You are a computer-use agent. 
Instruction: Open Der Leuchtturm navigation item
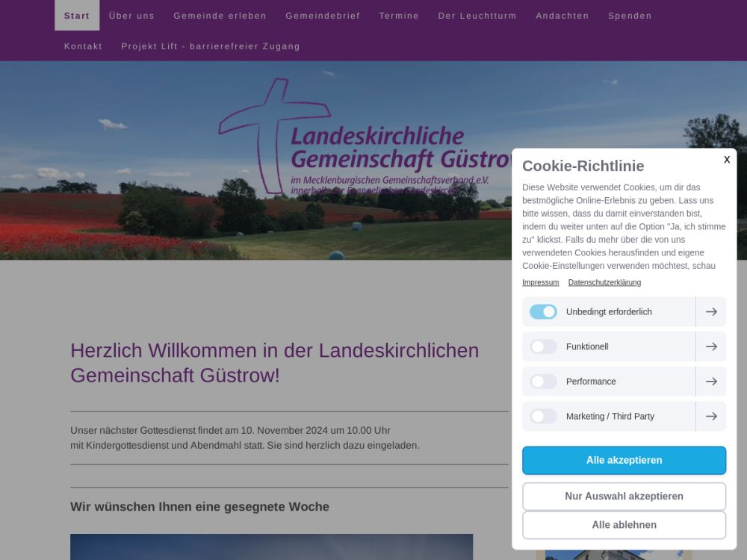[477, 16]
